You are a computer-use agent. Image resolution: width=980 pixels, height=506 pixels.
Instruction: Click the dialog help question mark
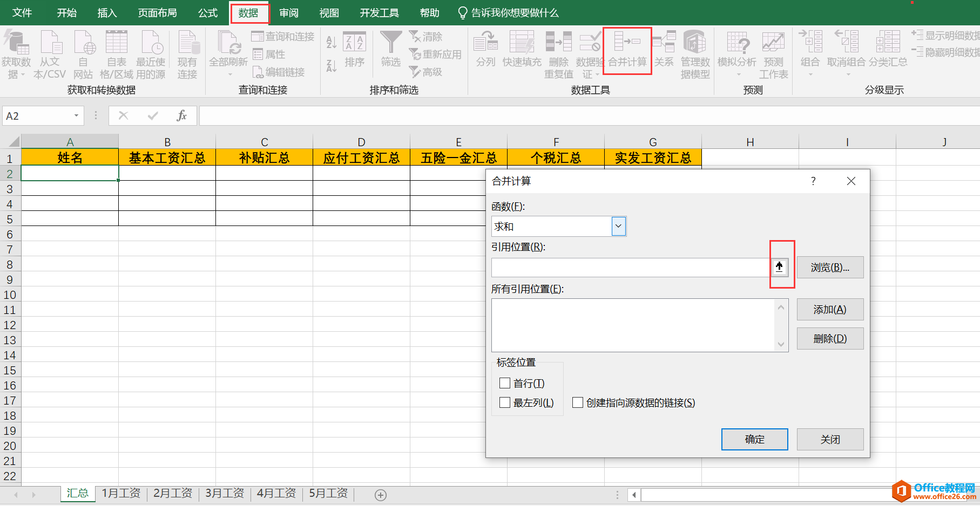pos(813,181)
